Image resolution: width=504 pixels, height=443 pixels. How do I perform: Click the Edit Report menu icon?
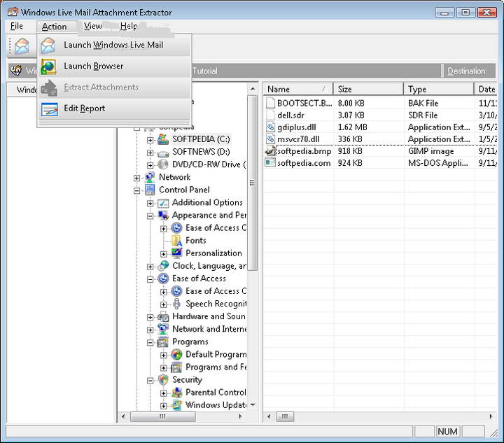click(50, 109)
